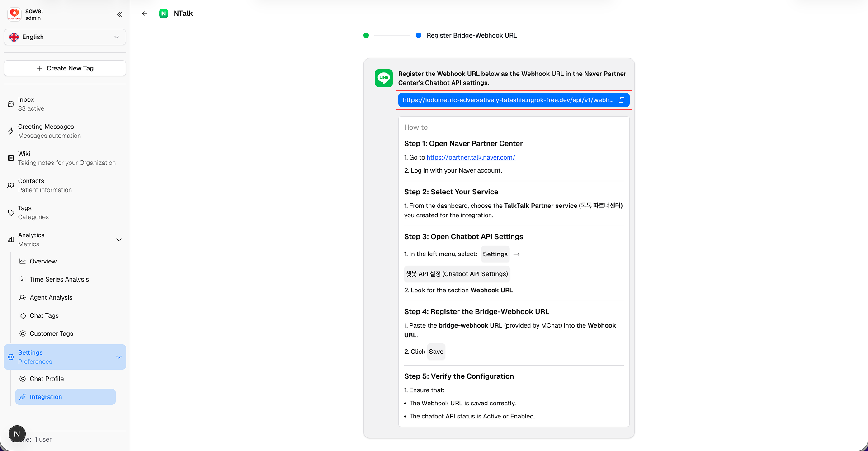Click the first green stepper dot
Viewport: 868px width, 451px height.
coord(366,35)
